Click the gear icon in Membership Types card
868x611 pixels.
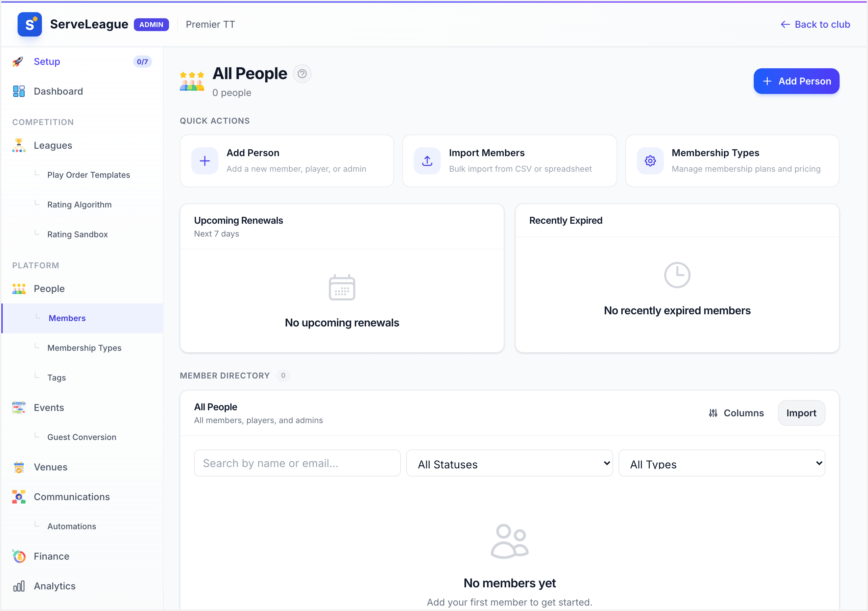pyautogui.click(x=650, y=161)
